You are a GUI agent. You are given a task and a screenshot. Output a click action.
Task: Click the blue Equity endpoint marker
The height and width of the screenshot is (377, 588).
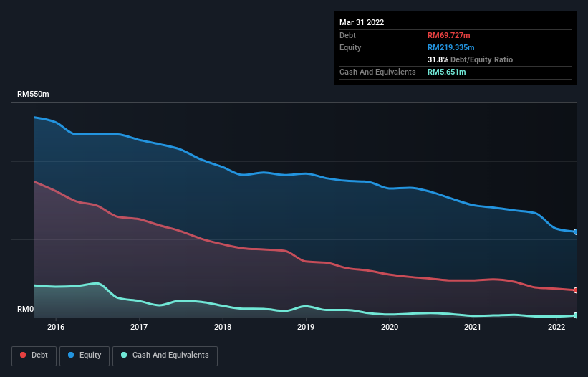[576, 232]
